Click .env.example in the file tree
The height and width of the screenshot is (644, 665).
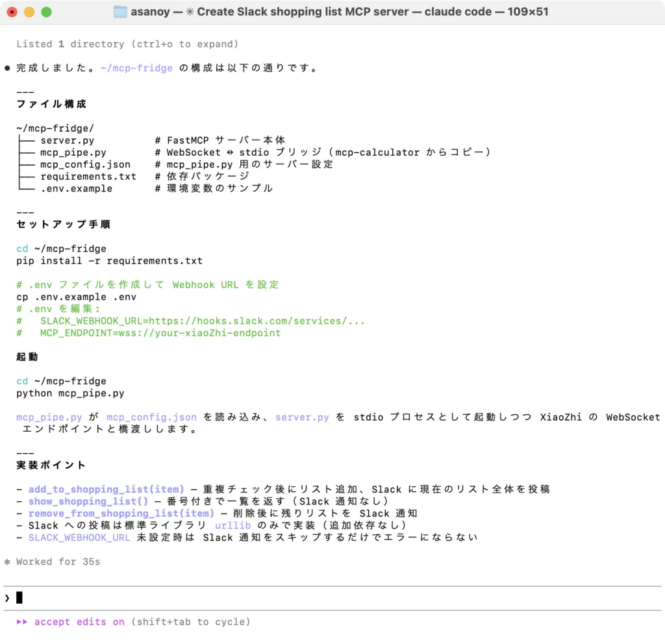(x=77, y=189)
